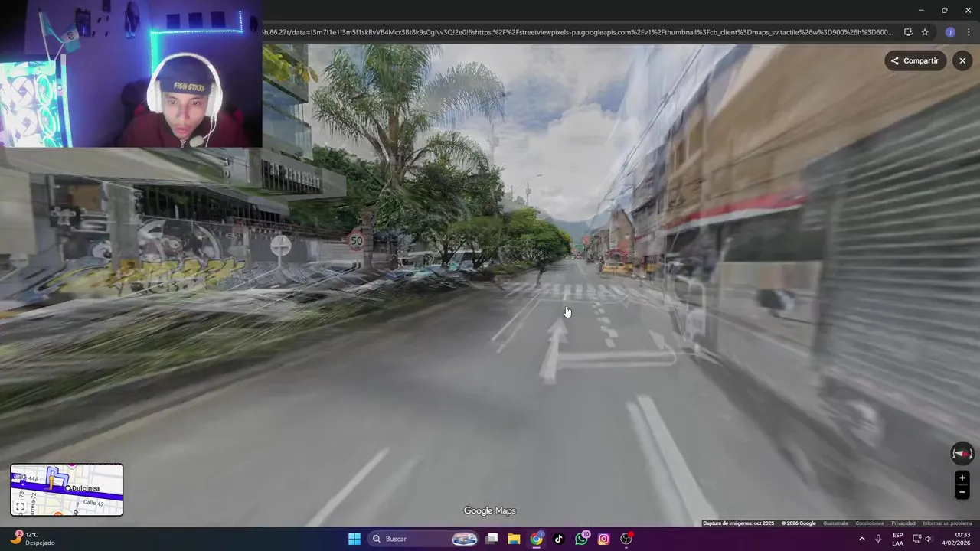980x551 pixels.
Task: Open the clock and date 00:33
Action: coord(956,539)
